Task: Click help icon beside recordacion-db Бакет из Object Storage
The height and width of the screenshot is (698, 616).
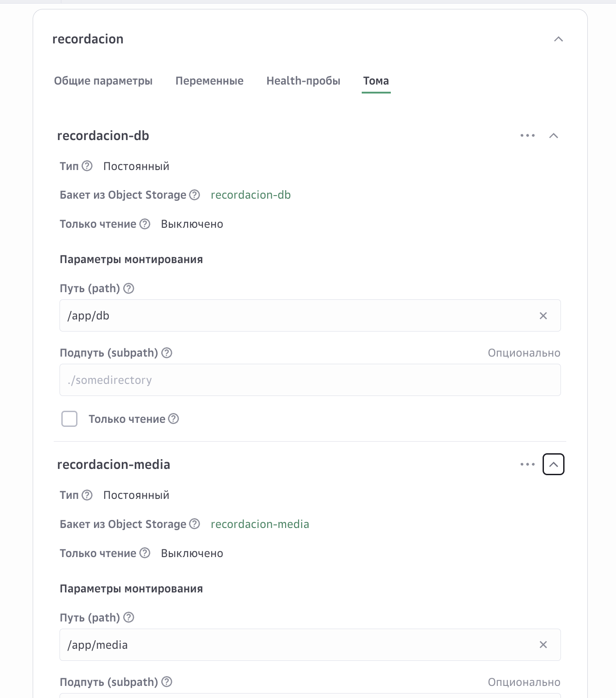Action: tap(195, 195)
